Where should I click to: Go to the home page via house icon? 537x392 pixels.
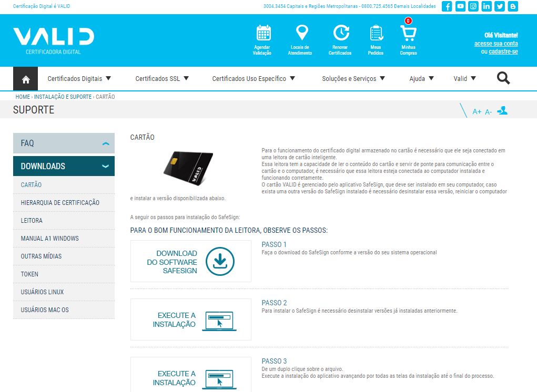click(x=26, y=79)
